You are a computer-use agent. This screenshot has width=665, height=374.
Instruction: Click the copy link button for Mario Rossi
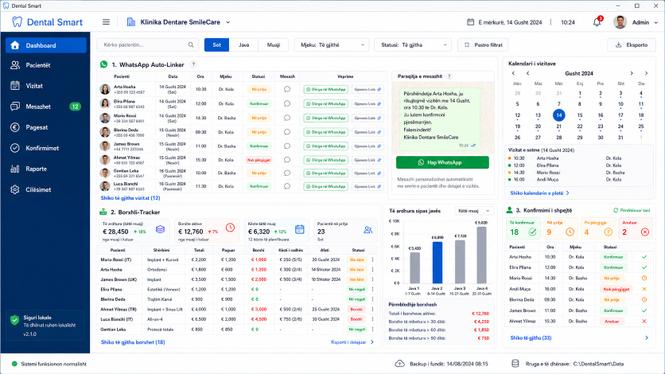coord(367,118)
